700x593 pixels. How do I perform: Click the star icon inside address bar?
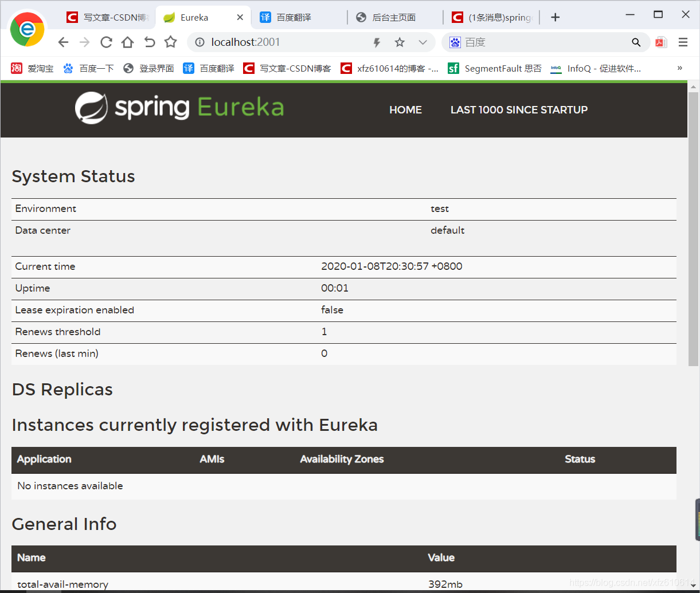pyautogui.click(x=400, y=42)
